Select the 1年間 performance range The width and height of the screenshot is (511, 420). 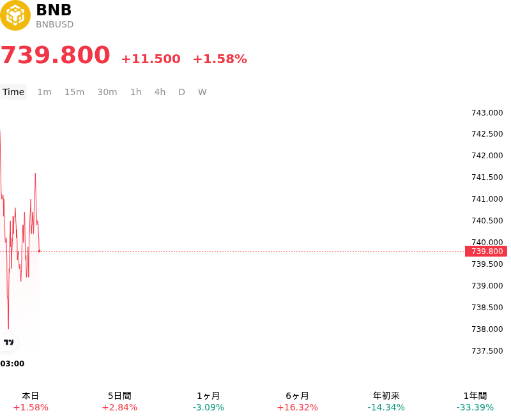(x=475, y=401)
